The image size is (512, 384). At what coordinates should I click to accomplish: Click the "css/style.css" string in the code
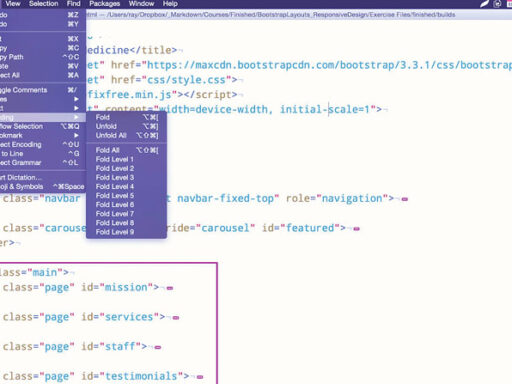coord(187,80)
